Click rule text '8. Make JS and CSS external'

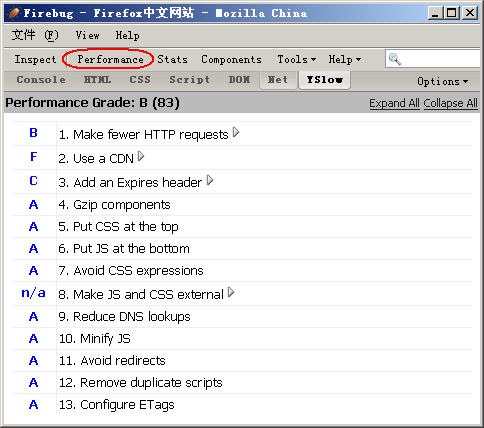[x=141, y=295]
